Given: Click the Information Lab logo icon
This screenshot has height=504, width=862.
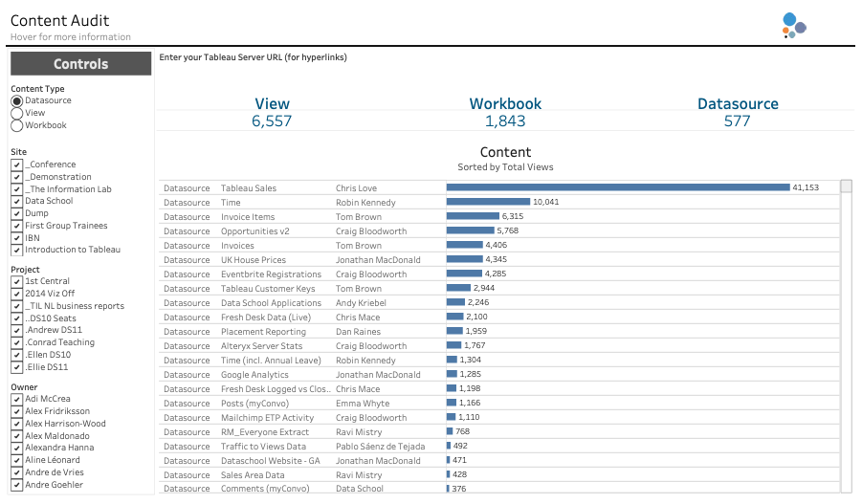Looking at the screenshot, I should point(794,26).
